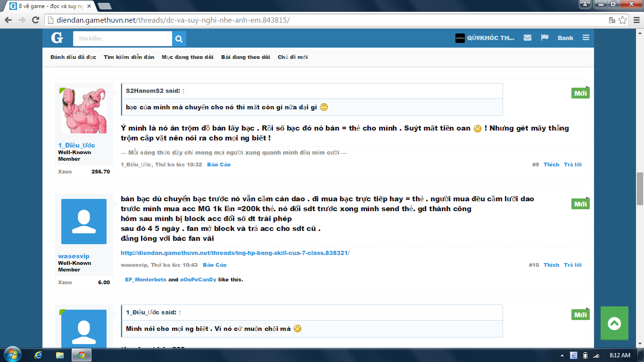
Task: Click Thích on post #9
Action: tap(551, 165)
